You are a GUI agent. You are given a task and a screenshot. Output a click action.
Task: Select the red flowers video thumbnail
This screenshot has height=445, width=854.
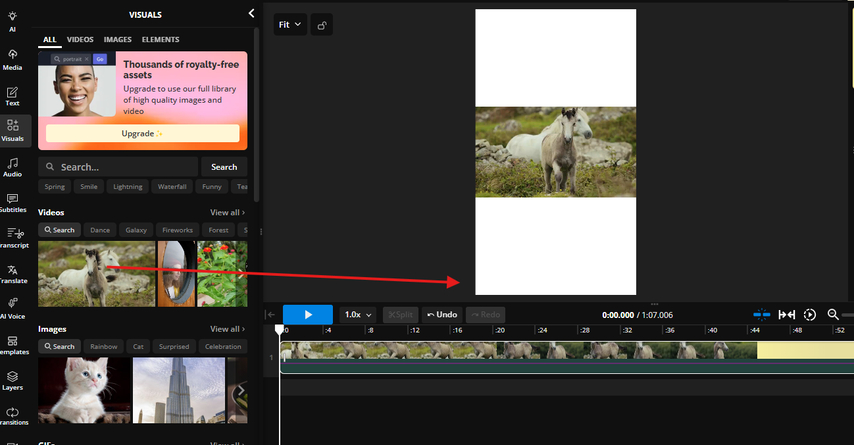point(222,274)
